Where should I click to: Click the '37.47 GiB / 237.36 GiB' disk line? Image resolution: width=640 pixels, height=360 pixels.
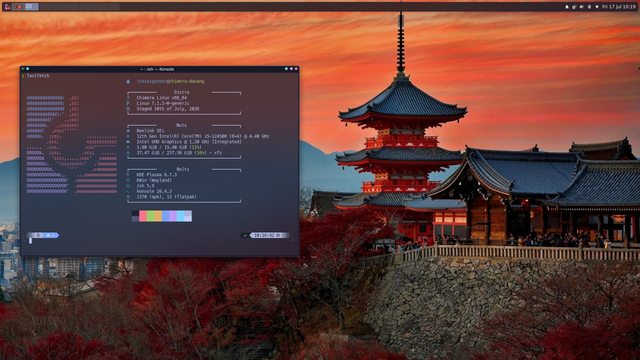pos(179,153)
